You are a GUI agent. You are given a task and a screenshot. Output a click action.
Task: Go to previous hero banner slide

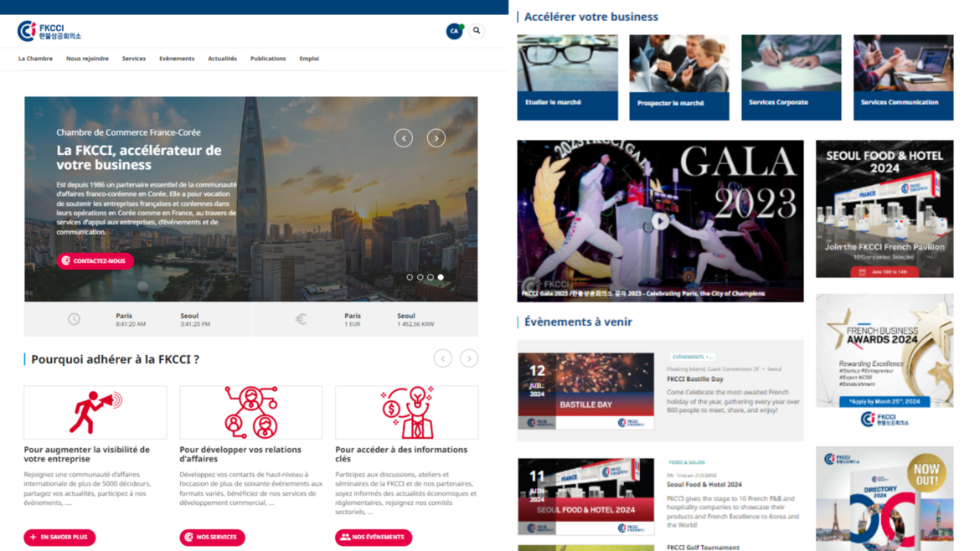(x=404, y=138)
